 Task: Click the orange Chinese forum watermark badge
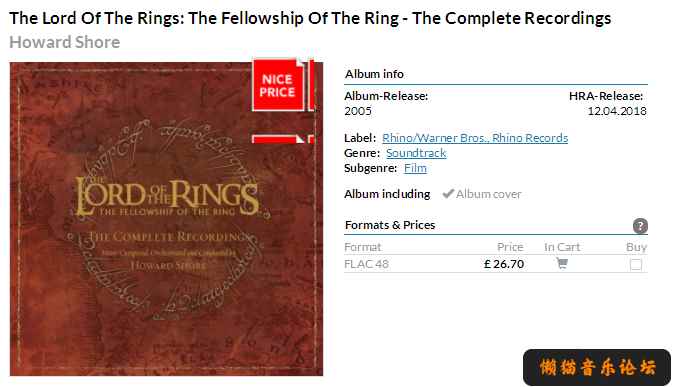(597, 367)
